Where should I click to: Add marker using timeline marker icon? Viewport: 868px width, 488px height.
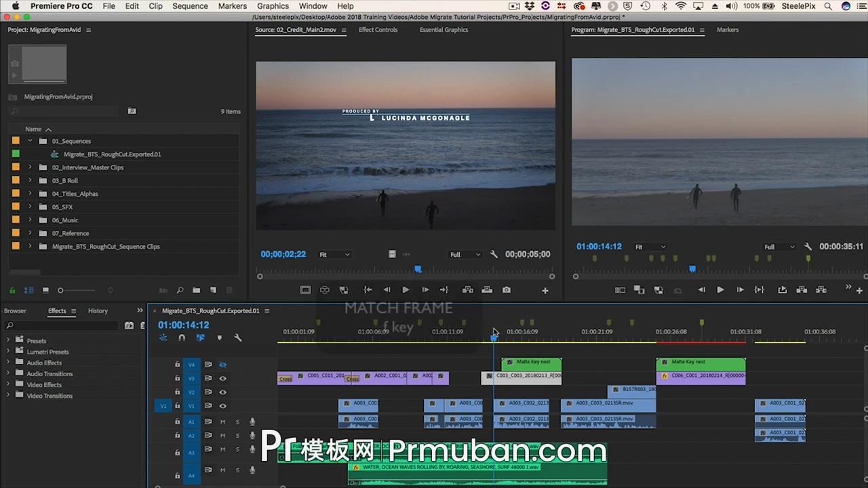coord(219,338)
